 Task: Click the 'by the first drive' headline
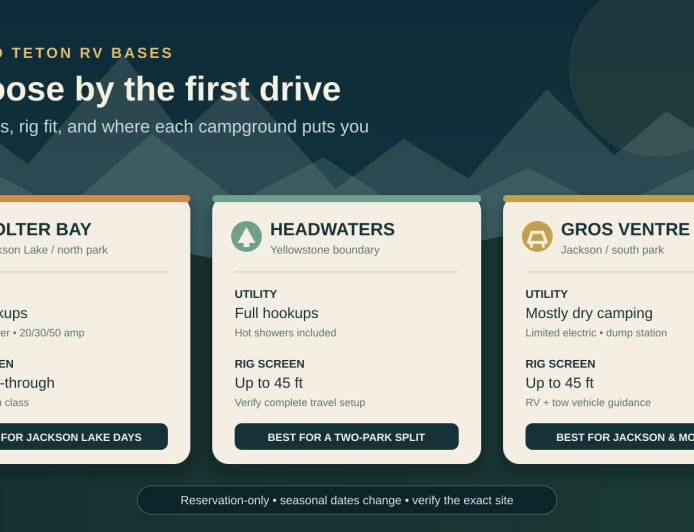[208, 89]
